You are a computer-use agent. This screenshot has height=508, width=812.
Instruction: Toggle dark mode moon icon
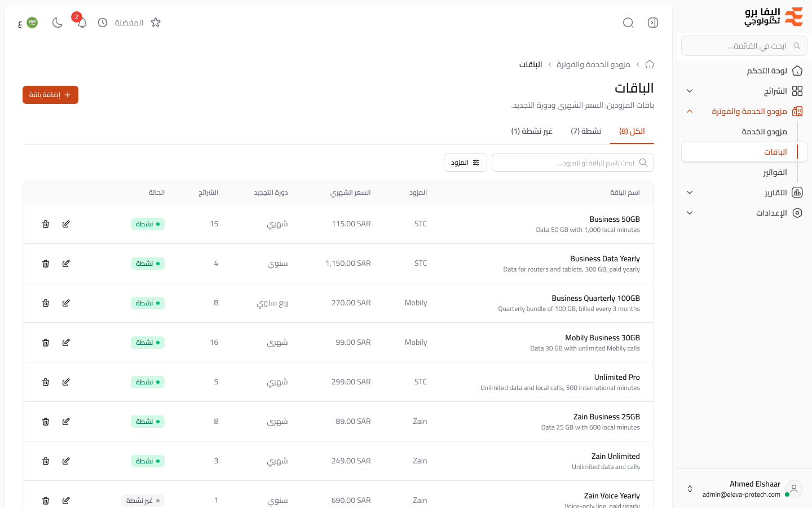coord(58,23)
